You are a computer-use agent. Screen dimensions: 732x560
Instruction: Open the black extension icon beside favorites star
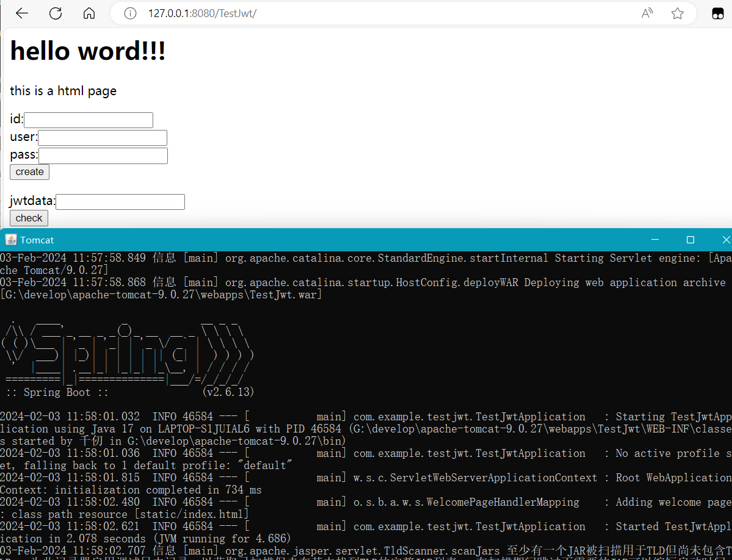[717, 14]
